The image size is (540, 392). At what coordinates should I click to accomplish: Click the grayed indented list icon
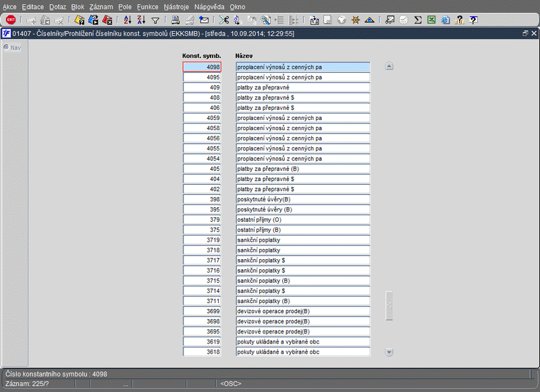(x=279, y=20)
